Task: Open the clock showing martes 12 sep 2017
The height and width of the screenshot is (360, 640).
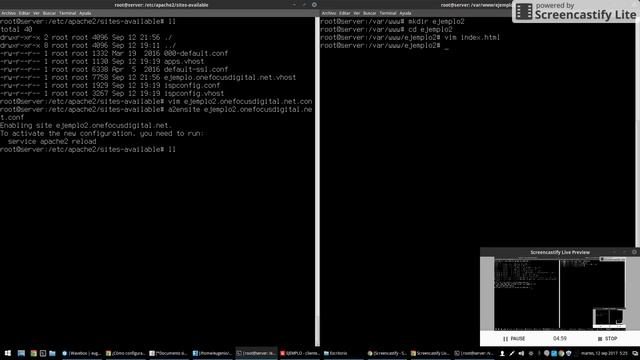Action: [604, 353]
